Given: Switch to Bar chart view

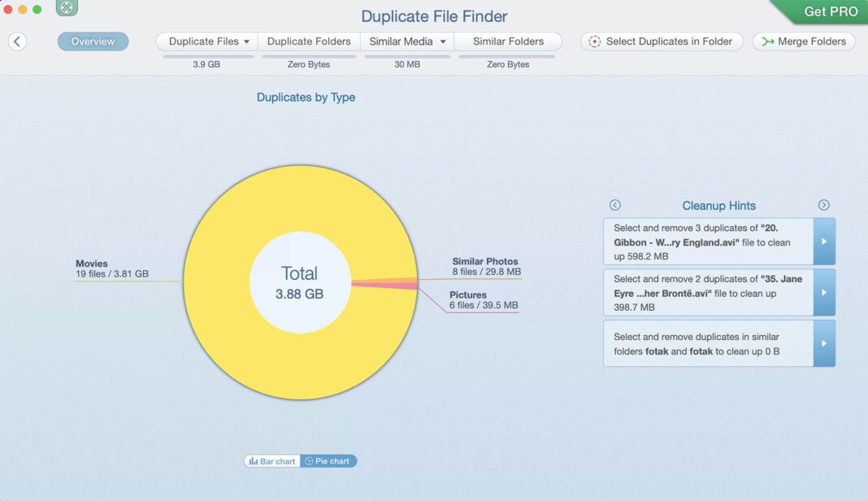Looking at the screenshot, I should coord(271,460).
